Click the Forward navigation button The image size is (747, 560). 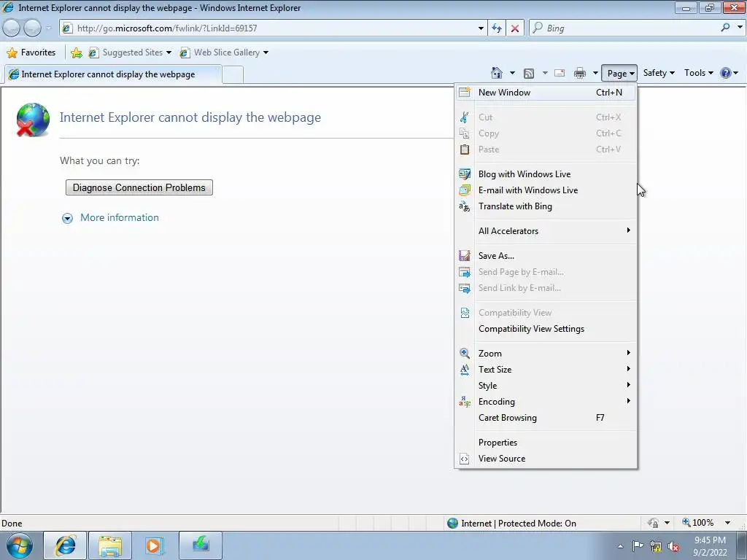coord(32,28)
